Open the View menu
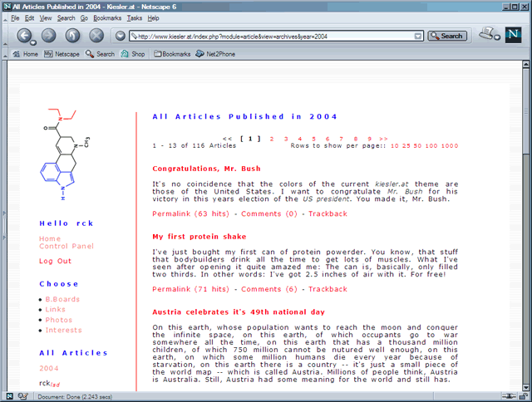The height and width of the screenshot is (402, 532). pos(46,17)
